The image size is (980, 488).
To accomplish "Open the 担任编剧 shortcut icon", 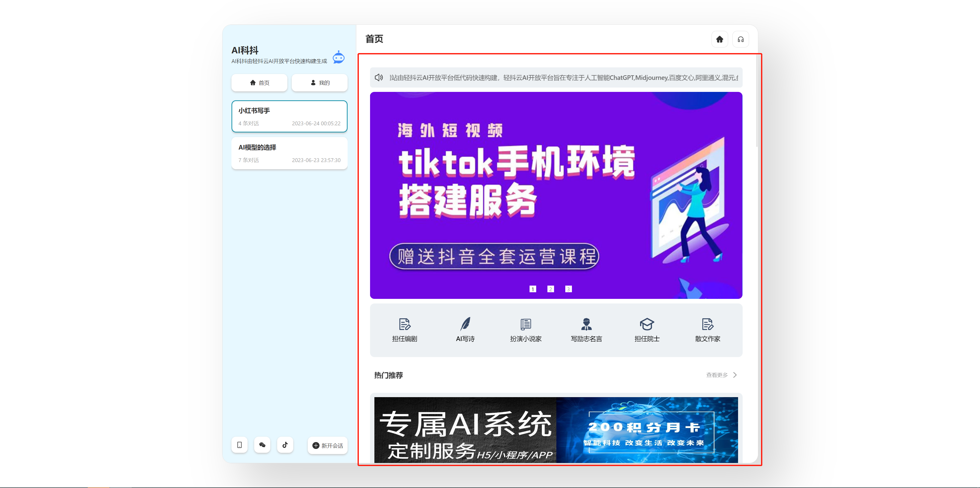I will pyautogui.click(x=405, y=324).
